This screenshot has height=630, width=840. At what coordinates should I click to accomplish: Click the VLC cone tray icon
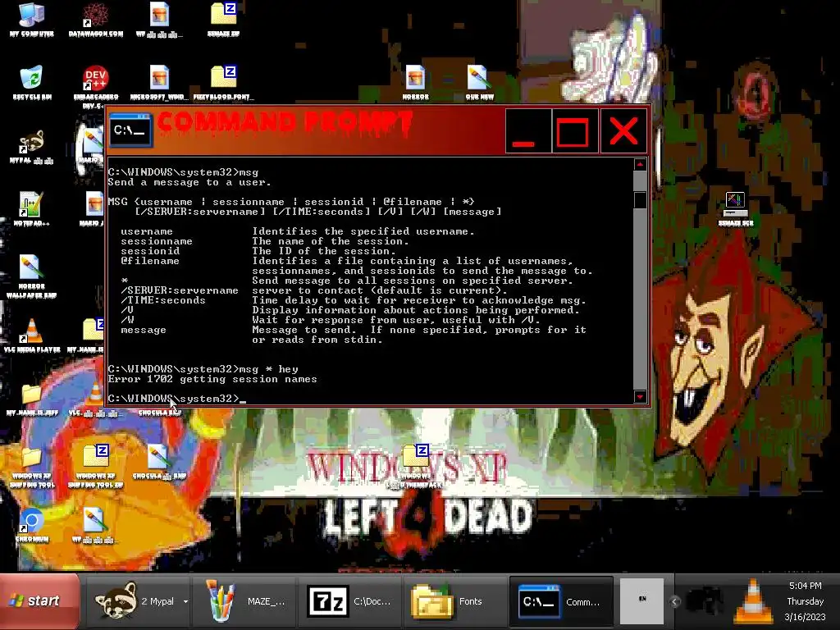[x=753, y=601]
